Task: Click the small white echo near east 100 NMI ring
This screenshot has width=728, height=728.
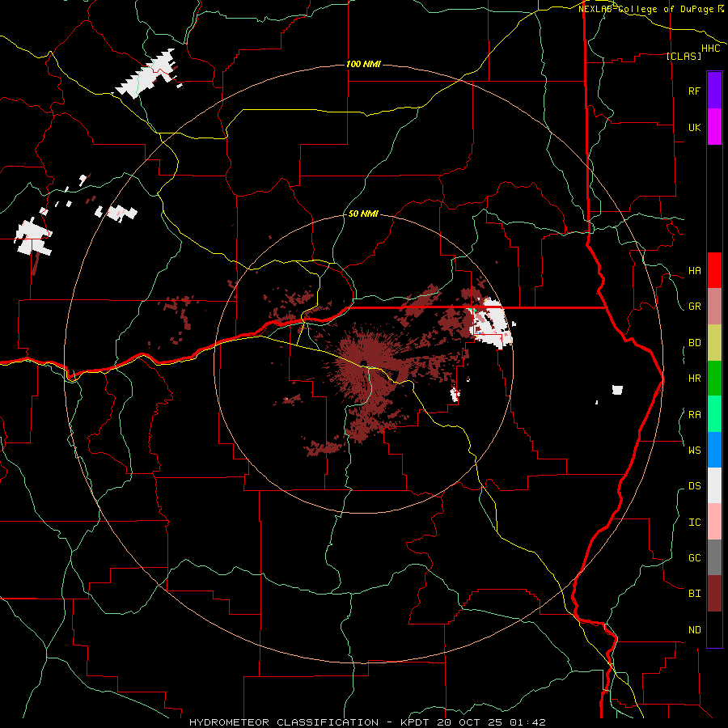Action: click(617, 390)
